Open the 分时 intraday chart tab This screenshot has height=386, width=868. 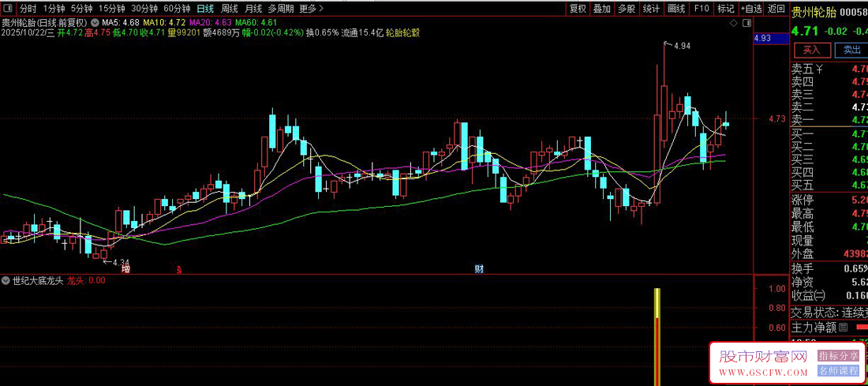(28, 9)
